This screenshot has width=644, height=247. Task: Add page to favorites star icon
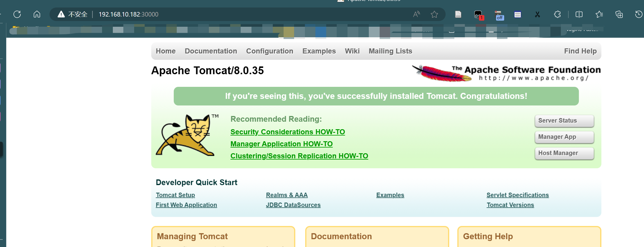[434, 14]
